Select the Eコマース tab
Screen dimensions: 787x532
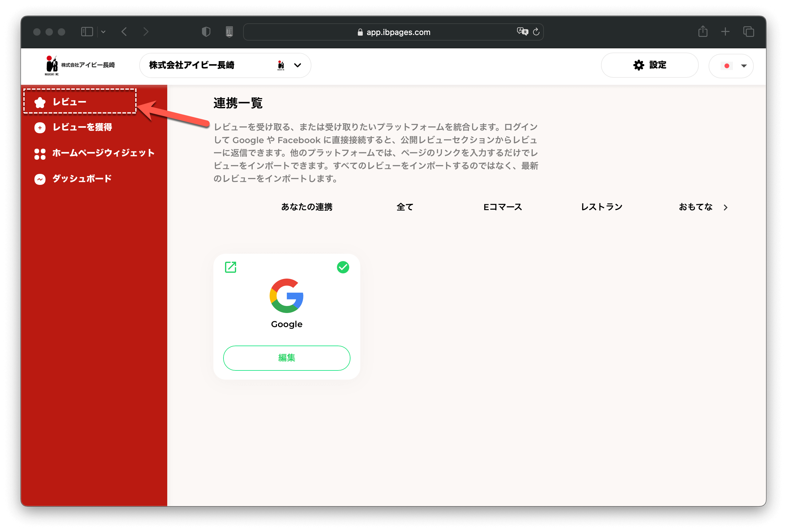pyautogui.click(x=503, y=207)
